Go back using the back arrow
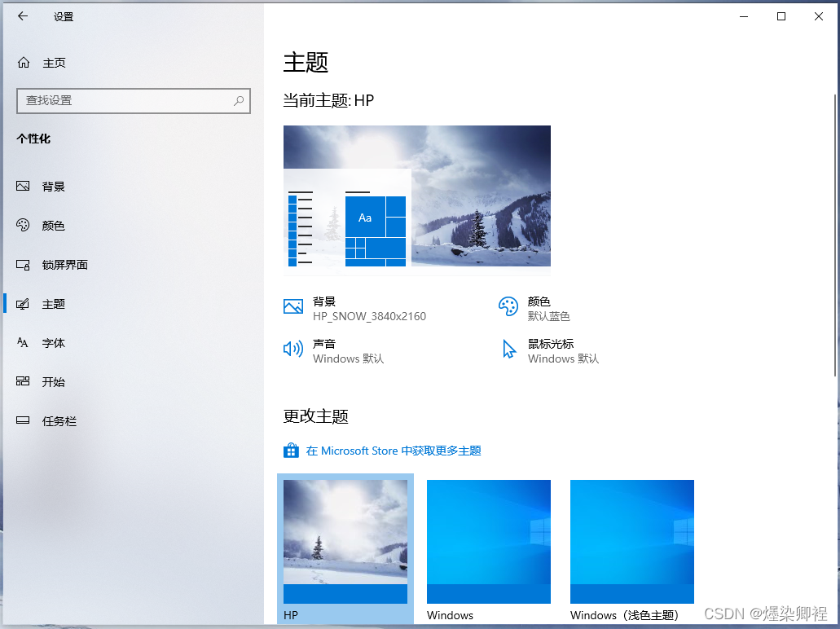 coord(23,16)
